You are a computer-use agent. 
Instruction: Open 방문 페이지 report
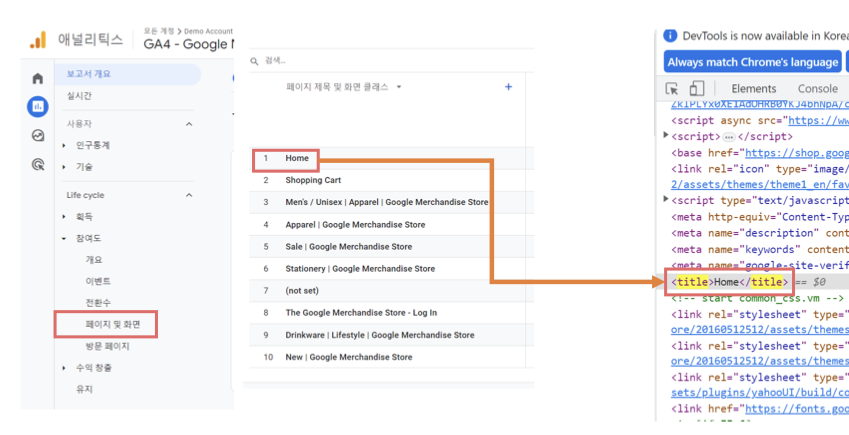click(x=107, y=346)
